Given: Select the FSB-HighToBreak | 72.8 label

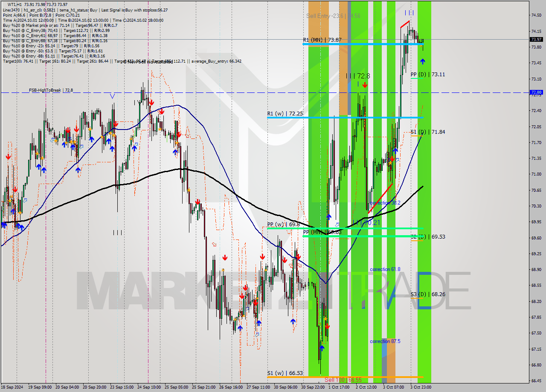Looking at the screenshot, I should tap(51, 90).
